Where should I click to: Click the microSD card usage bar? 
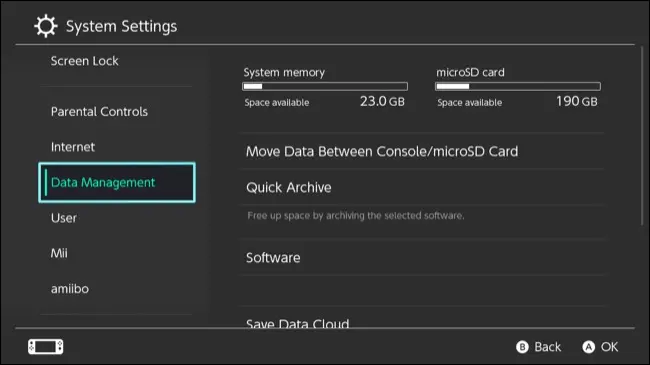[518, 86]
